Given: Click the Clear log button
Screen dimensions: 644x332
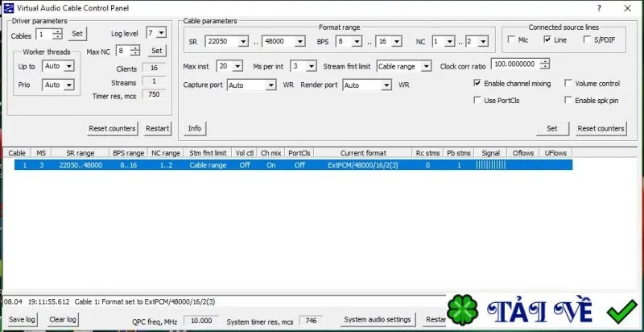Looking at the screenshot, I should (63, 319).
